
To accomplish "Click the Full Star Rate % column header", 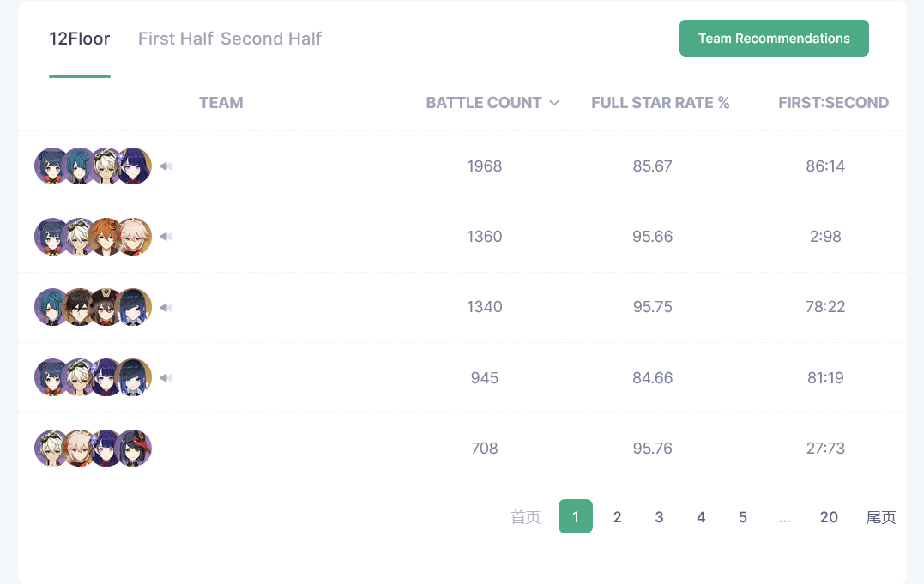I will (660, 103).
